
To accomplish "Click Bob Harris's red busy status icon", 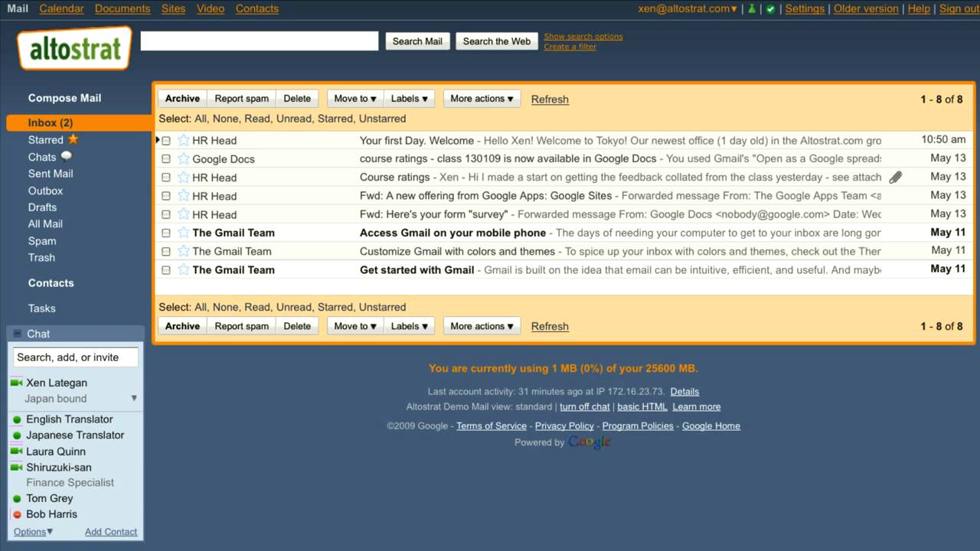I will 17,515.
